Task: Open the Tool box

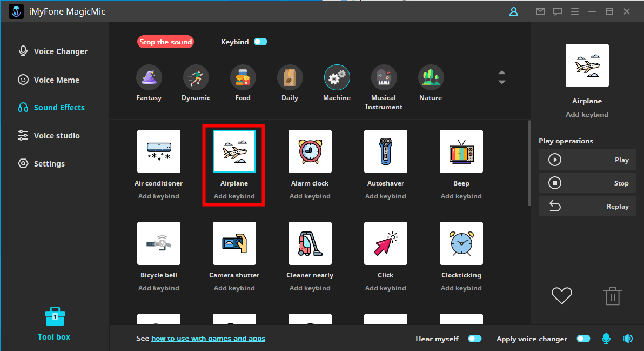Action: [x=54, y=324]
